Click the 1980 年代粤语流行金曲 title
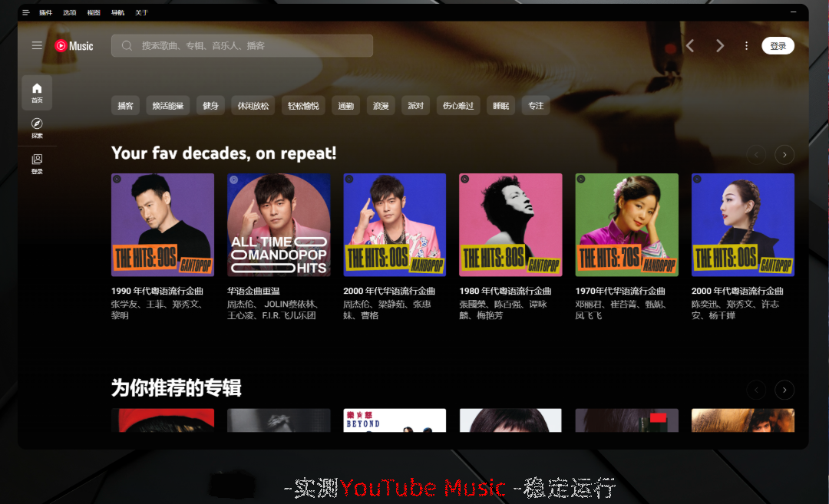The width and height of the screenshot is (829, 504). coord(505,291)
